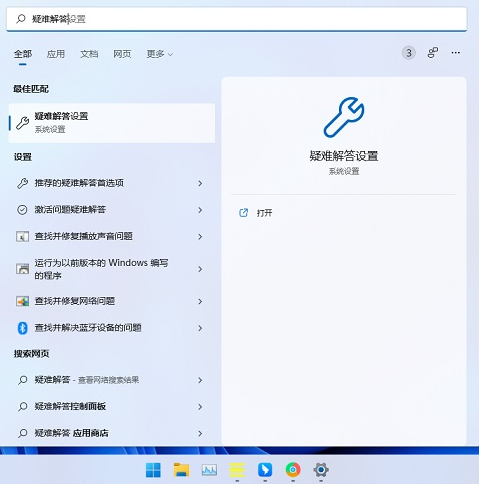
Task: Select web suggestion 疑难解答 应用商店
Action: coord(112,433)
